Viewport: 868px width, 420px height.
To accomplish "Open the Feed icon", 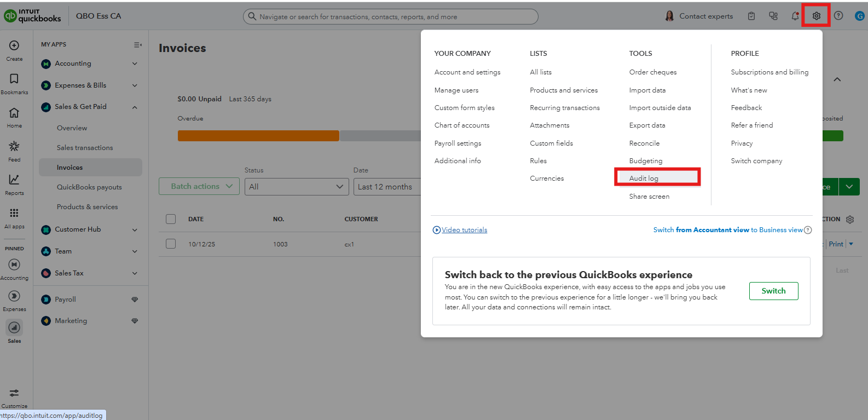I will tap(14, 146).
